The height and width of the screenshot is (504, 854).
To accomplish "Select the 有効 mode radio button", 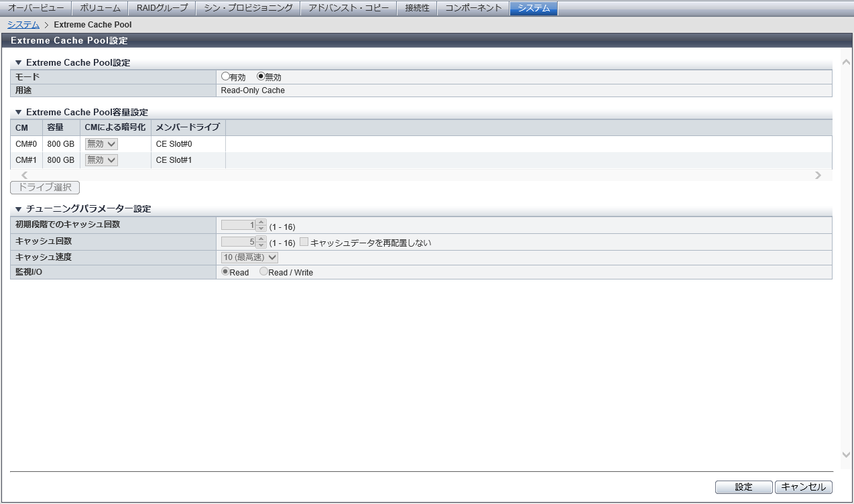I will click(x=226, y=76).
